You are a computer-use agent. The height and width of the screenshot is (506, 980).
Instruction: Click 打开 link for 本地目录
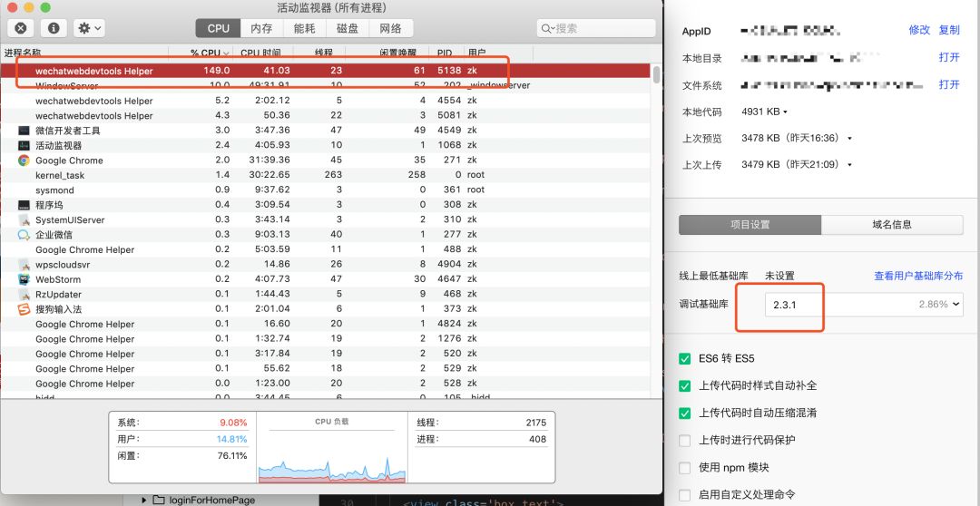[949, 57]
